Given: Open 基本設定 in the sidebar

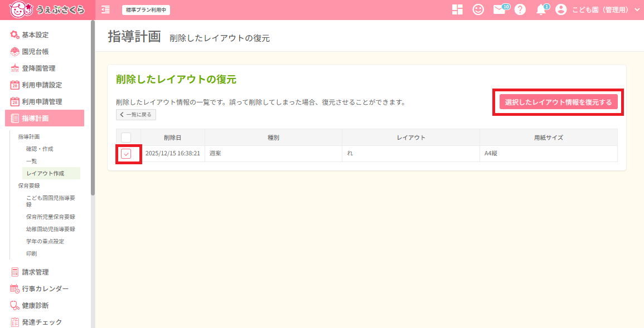Looking at the screenshot, I should [x=35, y=35].
